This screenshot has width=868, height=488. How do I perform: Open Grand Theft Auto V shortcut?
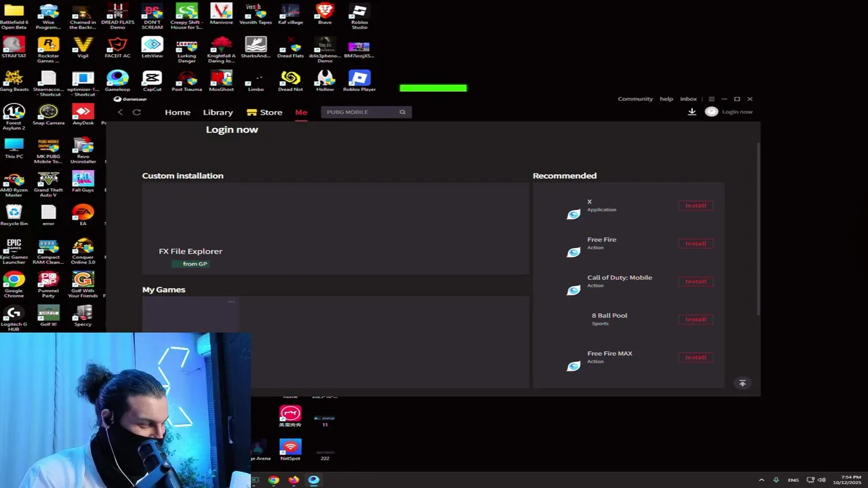click(48, 184)
